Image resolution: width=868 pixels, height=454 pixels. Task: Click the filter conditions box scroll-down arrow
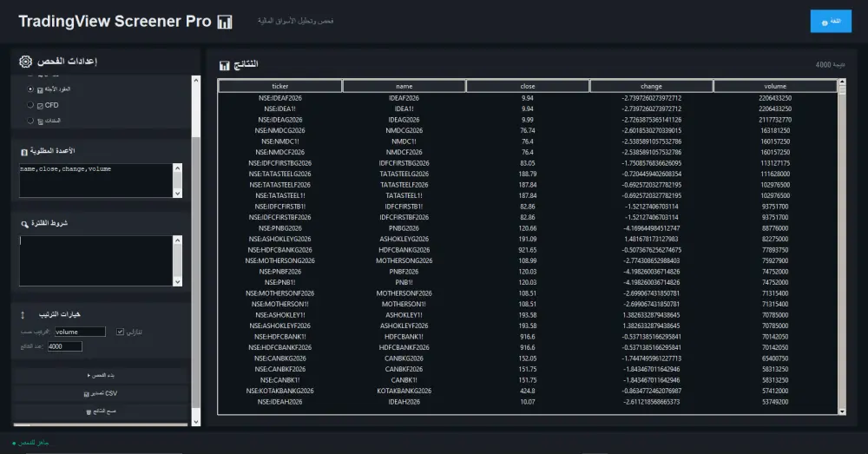pos(177,282)
